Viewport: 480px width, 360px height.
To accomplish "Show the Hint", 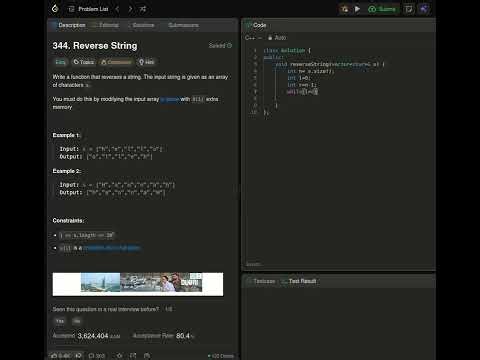I will point(147,62).
